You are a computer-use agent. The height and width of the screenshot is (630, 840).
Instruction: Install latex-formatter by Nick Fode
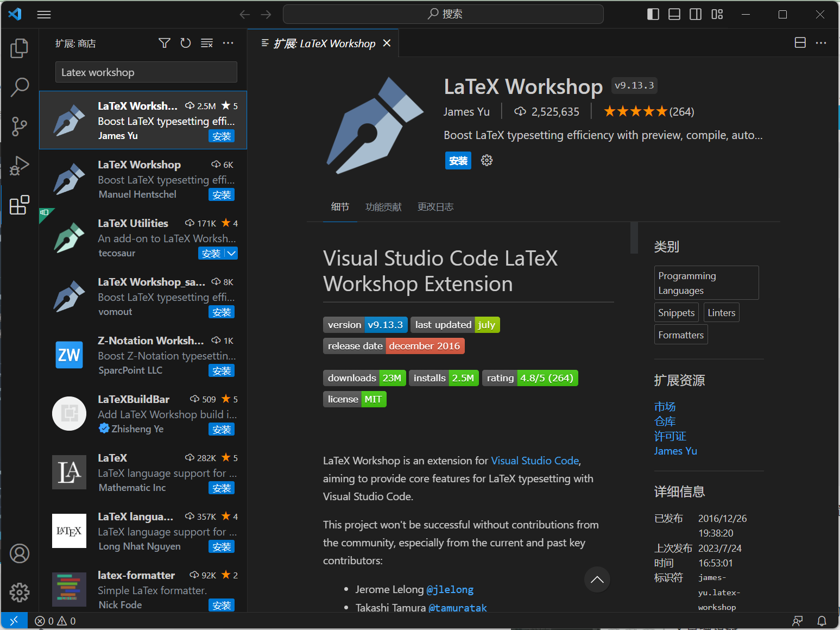(222, 606)
